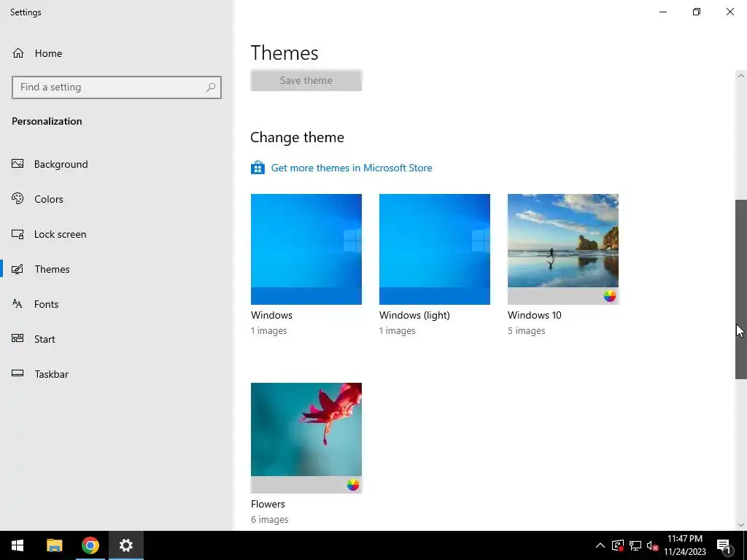Viewport: 747px width, 560px height.
Task: Apply the Windows 10 beach theme thumbnail
Action: (562, 249)
